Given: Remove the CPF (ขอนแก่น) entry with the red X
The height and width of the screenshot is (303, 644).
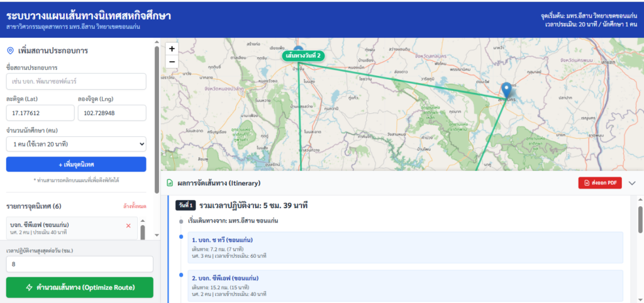Looking at the screenshot, I should tap(128, 225).
